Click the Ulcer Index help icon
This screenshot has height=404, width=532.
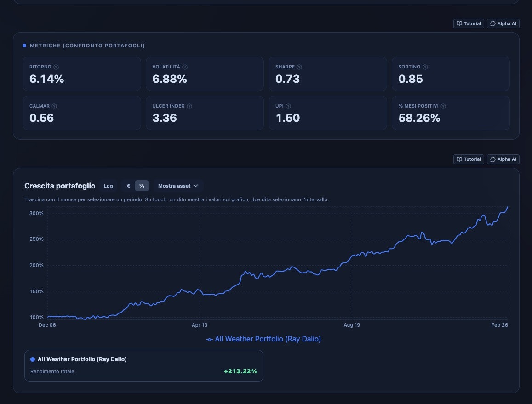[x=189, y=106]
